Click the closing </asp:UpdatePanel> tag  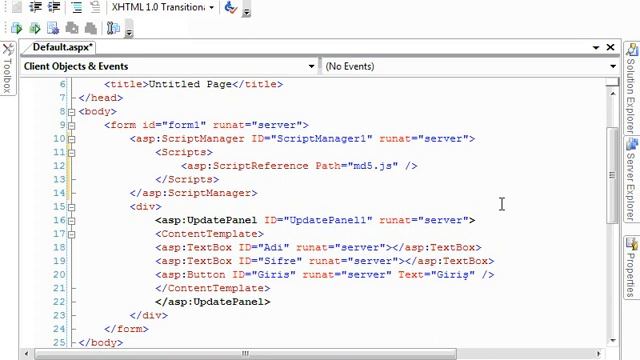(213, 302)
